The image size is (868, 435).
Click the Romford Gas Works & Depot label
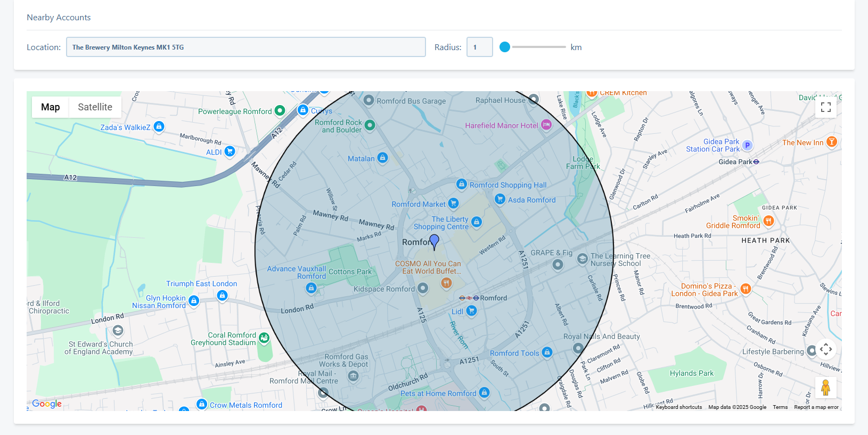click(x=343, y=360)
